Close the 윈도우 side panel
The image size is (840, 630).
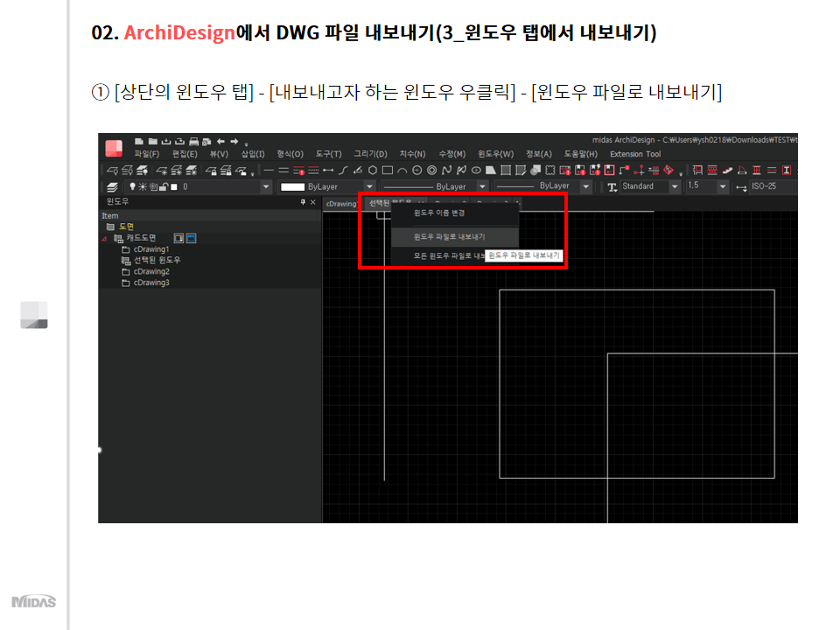tap(313, 202)
